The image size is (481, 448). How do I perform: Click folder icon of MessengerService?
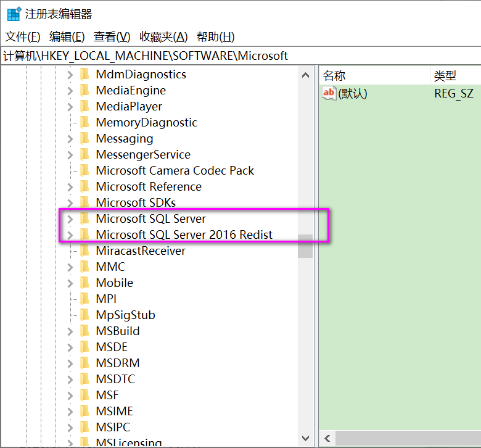(84, 154)
